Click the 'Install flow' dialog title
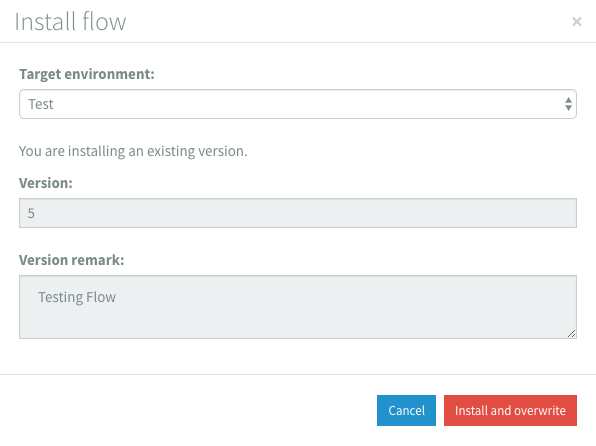Screen dimensions: 596x446 point(70,22)
